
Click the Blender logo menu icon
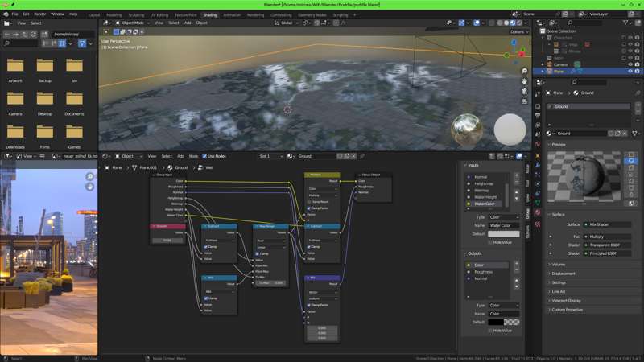click(6, 14)
